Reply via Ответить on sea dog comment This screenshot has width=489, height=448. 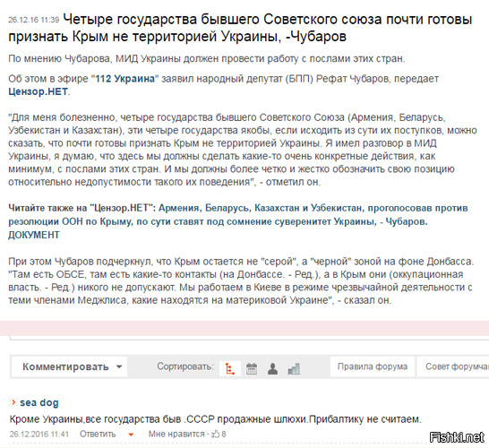tap(98, 434)
